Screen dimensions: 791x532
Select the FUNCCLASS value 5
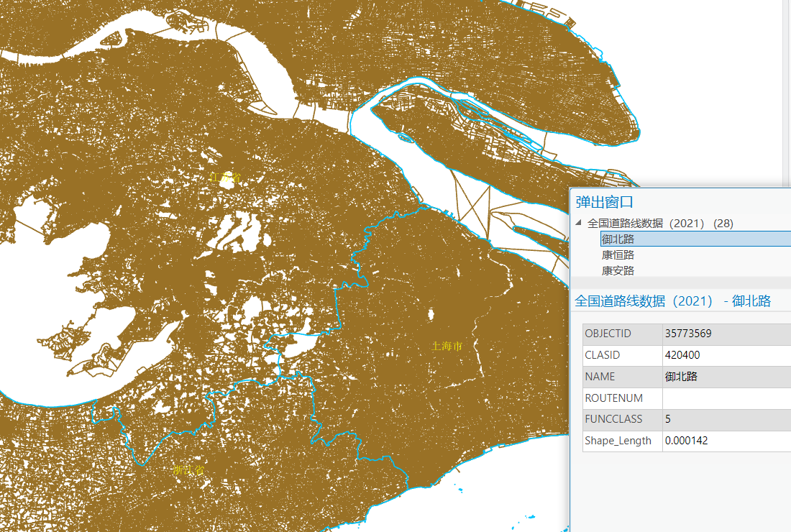[x=668, y=420]
